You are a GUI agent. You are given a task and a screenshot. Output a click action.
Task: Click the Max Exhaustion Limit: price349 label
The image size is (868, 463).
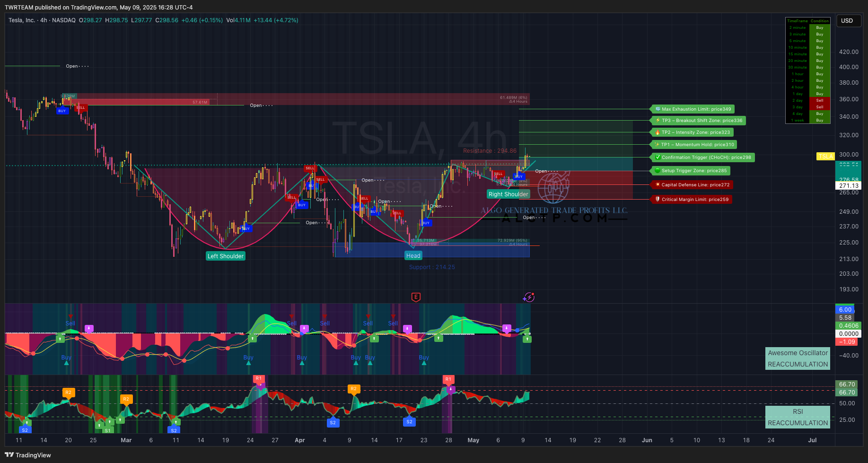693,109
